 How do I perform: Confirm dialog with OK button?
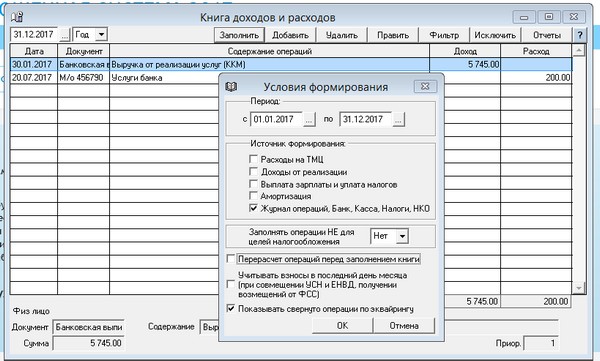click(342, 325)
